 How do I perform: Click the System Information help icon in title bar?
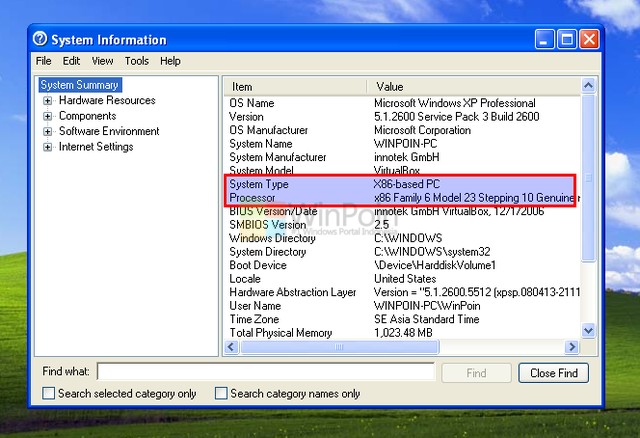pyautogui.click(x=40, y=39)
